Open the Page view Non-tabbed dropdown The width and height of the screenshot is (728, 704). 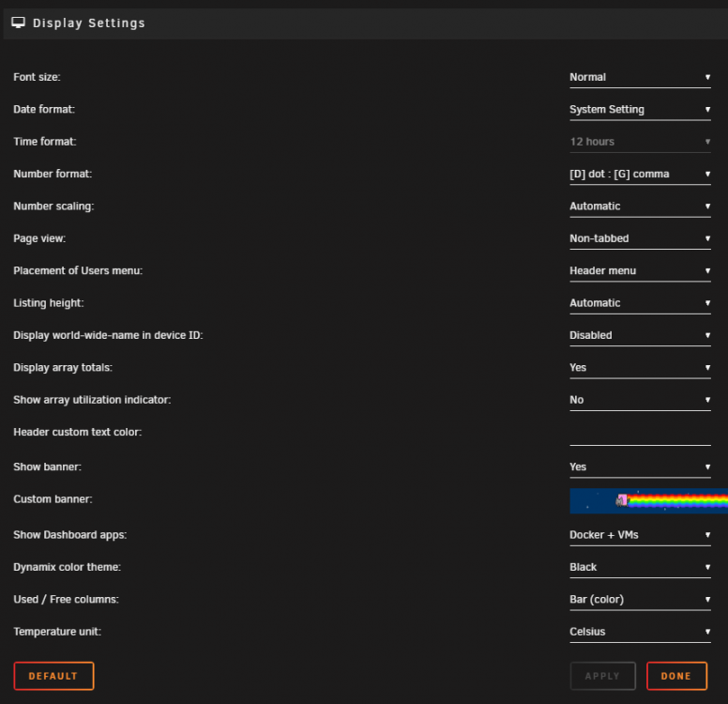click(x=640, y=238)
